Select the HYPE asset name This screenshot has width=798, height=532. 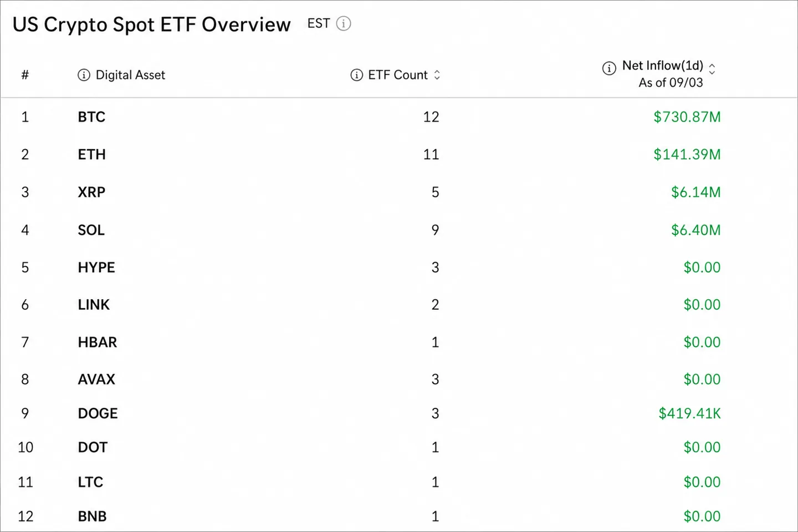[96, 267]
